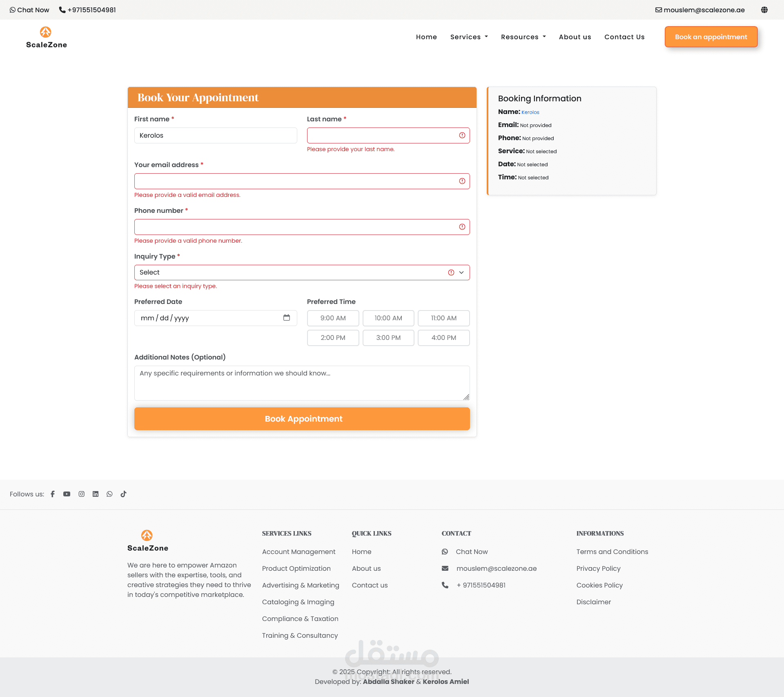Click the Facebook icon in Follows us
Screen dimensions: 784x697
[53, 494]
